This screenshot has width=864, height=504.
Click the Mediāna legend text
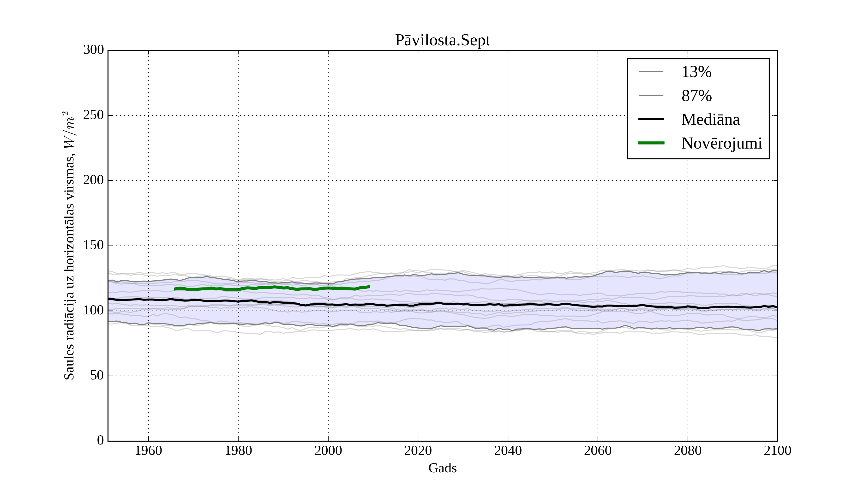[710, 120]
